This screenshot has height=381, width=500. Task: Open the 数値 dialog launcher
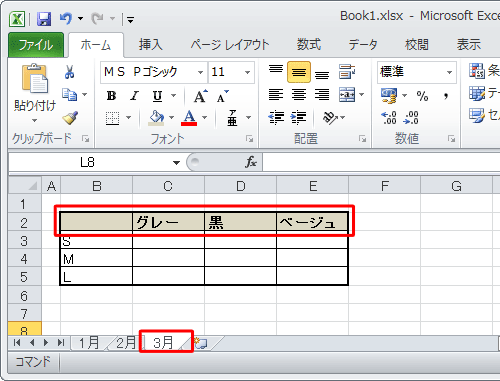(x=451, y=139)
